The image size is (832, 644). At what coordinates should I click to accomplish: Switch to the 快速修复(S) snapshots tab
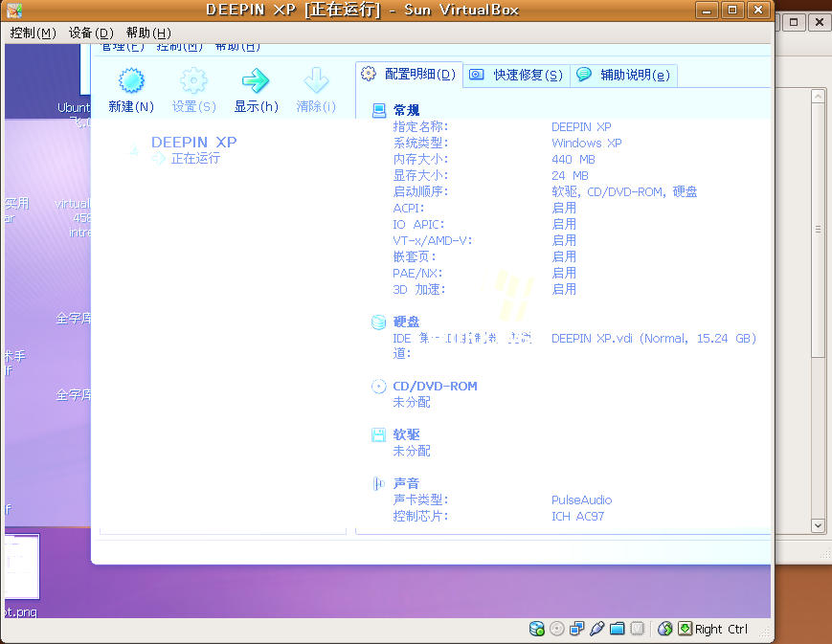click(x=517, y=75)
